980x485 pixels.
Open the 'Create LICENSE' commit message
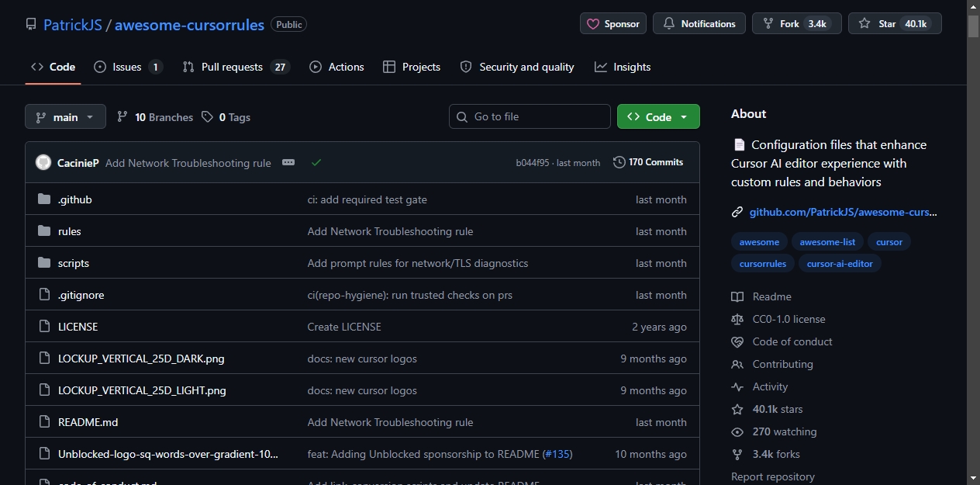click(x=344, y=327)
